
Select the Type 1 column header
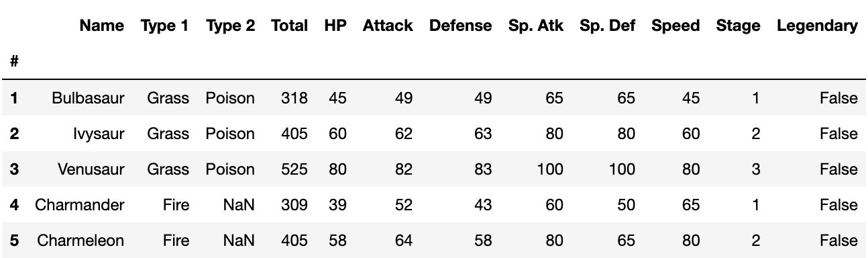[164, 26]
